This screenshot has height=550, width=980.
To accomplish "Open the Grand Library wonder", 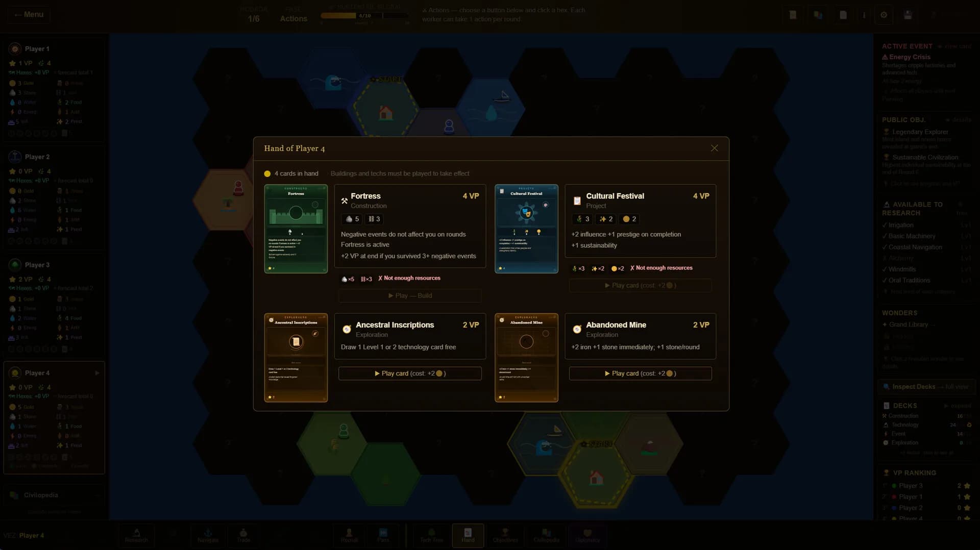I will [x=909, y=324].
